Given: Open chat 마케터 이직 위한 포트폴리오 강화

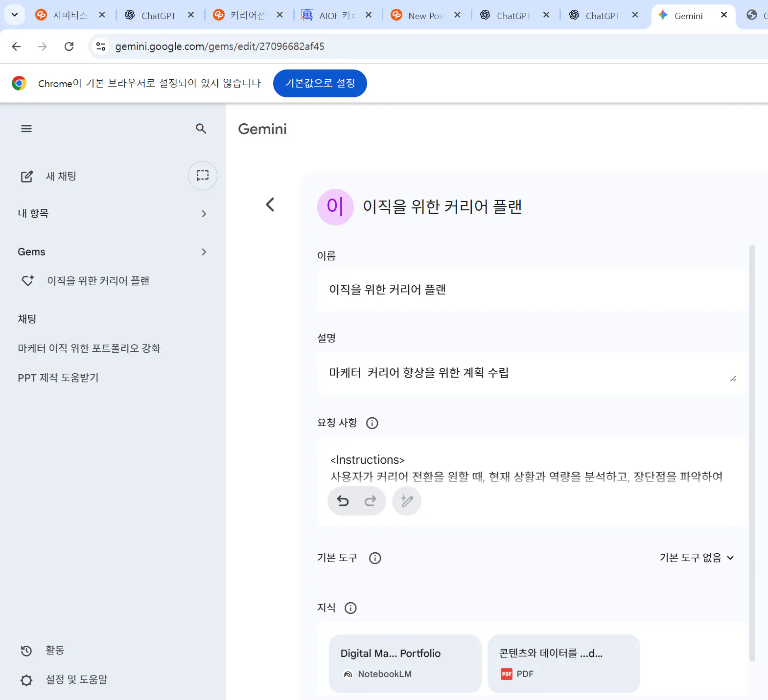Looking at the screenshot, I should point(89,348).
